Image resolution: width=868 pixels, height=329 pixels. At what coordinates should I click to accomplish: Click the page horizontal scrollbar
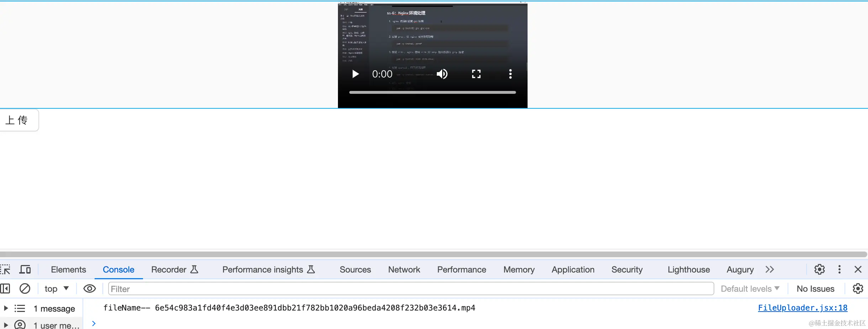[x=433, y=254]
